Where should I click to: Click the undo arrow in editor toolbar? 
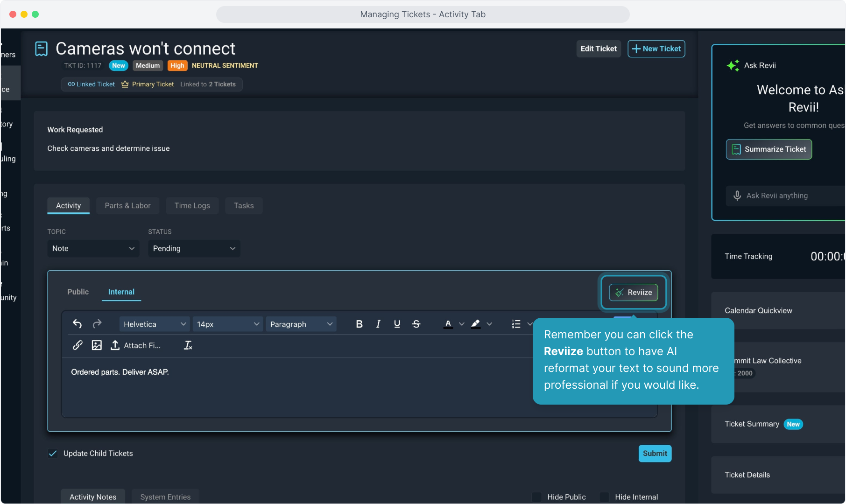(78, 324)
